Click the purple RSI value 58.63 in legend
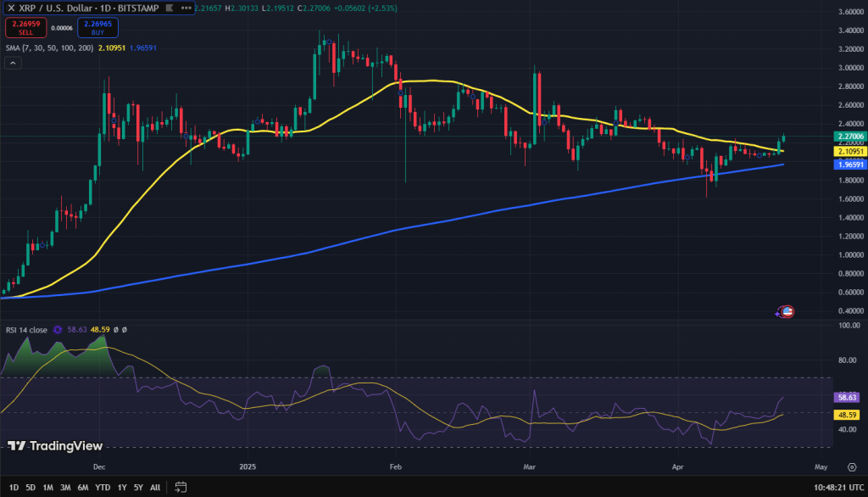This screenshot has height=497, width=868. pos(77,330)
